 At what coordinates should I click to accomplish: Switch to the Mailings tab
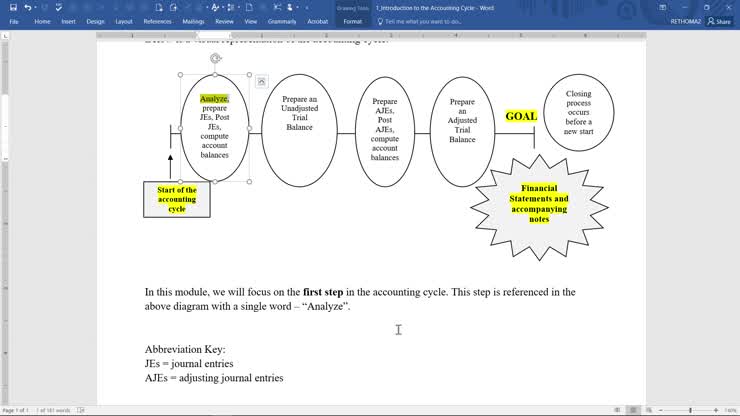[x=193, y=22]
